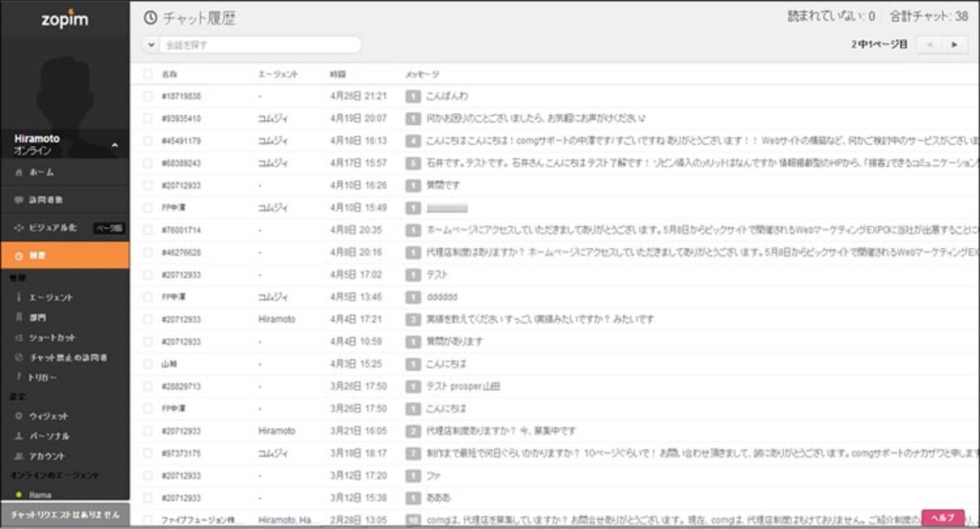The width and height of the screenshot is (980, 529).
Task: Open the こんばんわ message text
Action: (x=447, y=96)
